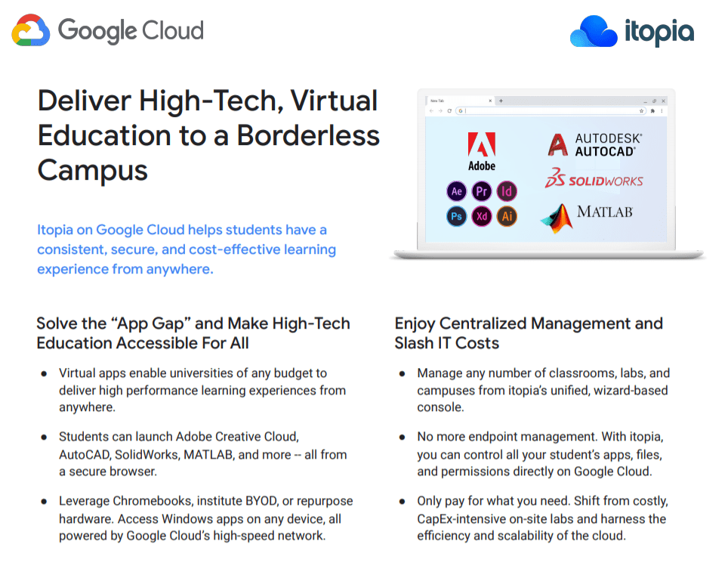Minimize the browser window in the laptop mockup
The height and width of the screenshot is (569, 728).
645,101
